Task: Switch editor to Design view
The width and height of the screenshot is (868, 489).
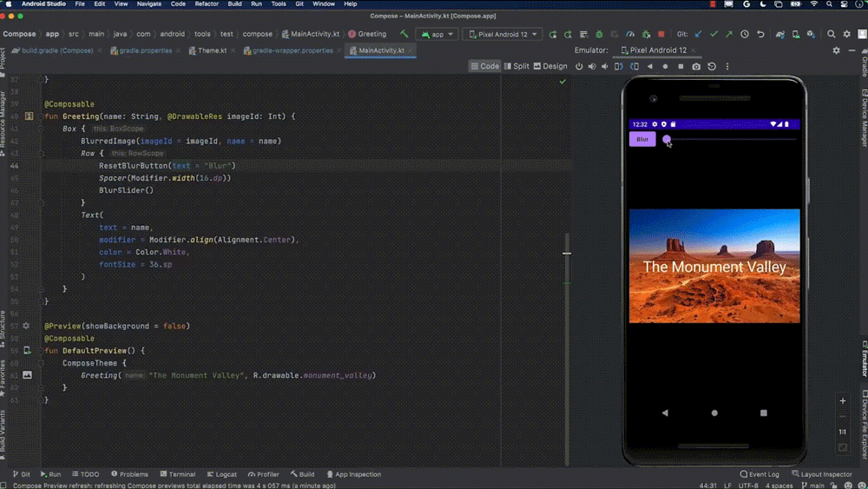Action: (x=550, y=66)
